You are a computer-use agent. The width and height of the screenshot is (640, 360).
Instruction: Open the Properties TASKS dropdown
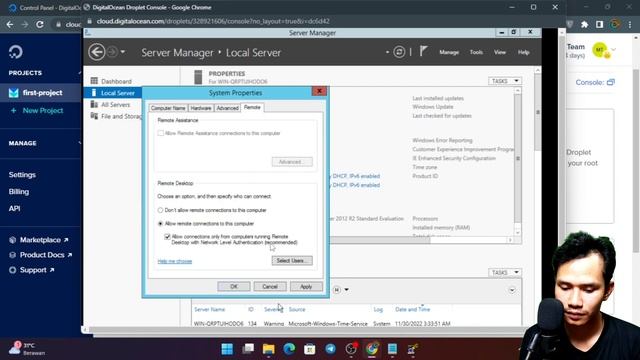[505, 81]
